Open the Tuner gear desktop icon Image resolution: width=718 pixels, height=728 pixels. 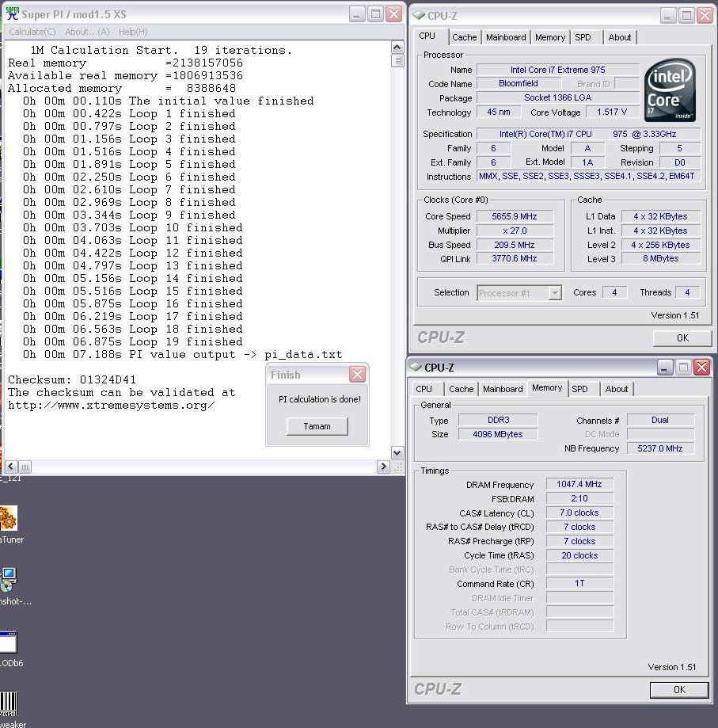click(x=9, y=518)
